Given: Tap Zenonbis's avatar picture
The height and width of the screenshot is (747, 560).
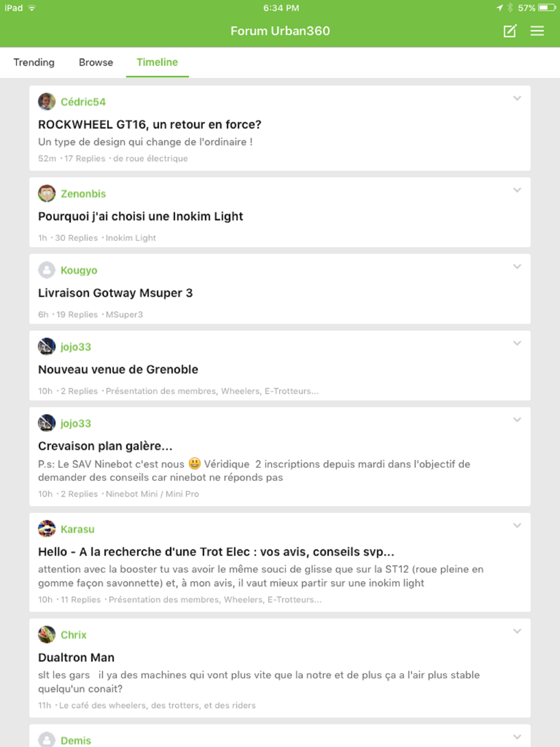Looking at the screenshot, I should (x=46, y=194).
